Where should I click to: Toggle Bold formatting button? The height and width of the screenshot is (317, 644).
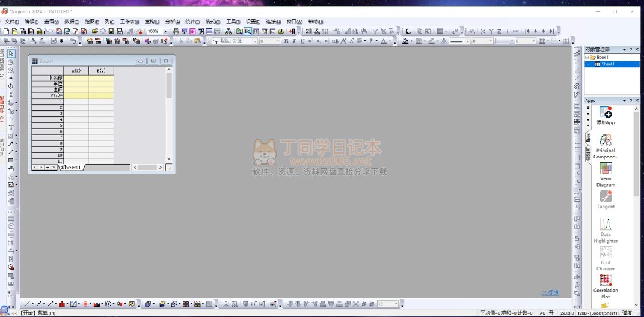click(x=286, y=41)
